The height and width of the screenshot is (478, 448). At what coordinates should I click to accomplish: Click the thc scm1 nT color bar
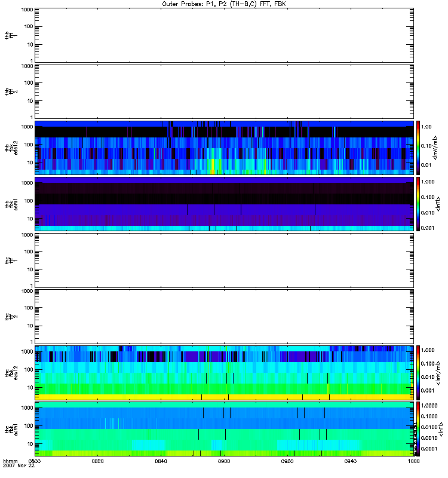419,429
